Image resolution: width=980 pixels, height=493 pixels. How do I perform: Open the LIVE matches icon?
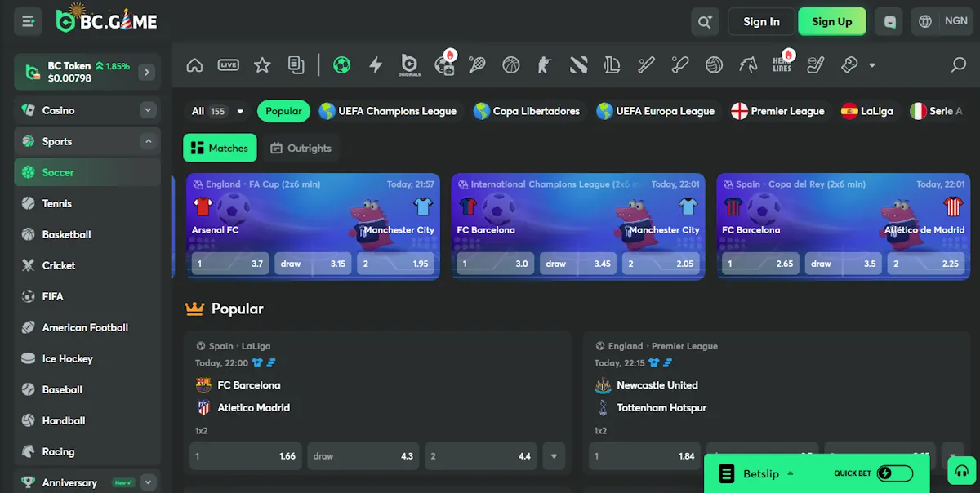pyautogui.click(x=229, y=65)
